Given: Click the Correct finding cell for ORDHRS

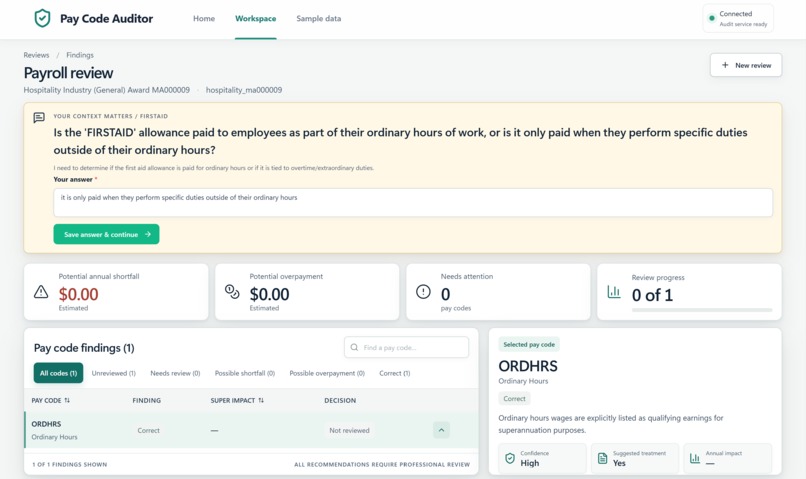Looking at the screenshot, I should coord(149,431).
